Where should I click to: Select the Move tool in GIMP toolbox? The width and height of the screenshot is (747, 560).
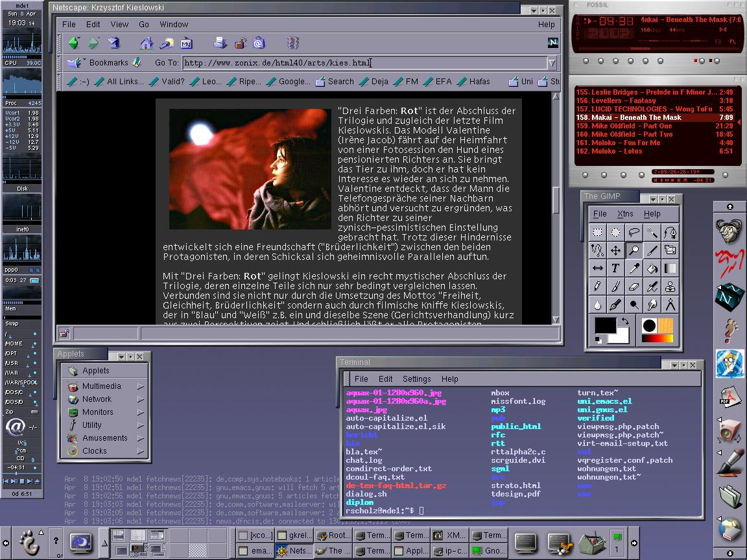(x=615, y=250)
